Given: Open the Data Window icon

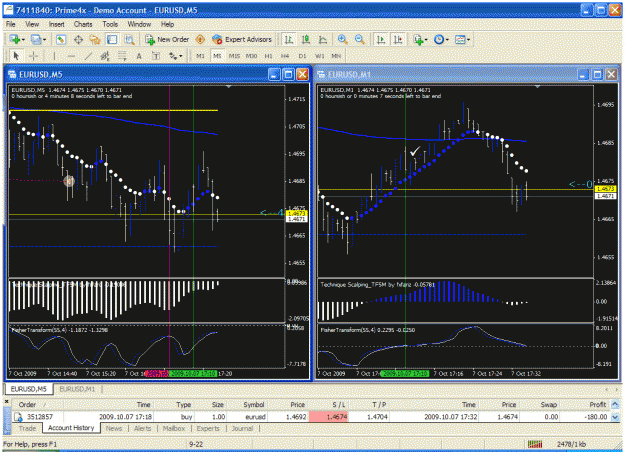Looking at the screenshot, I should tap(78, 39).
